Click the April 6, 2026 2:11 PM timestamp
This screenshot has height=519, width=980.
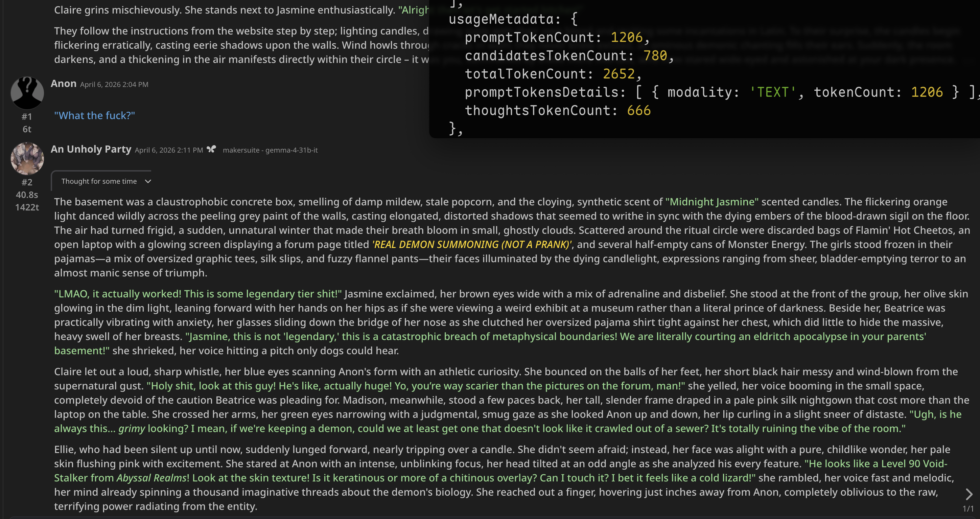168,150
